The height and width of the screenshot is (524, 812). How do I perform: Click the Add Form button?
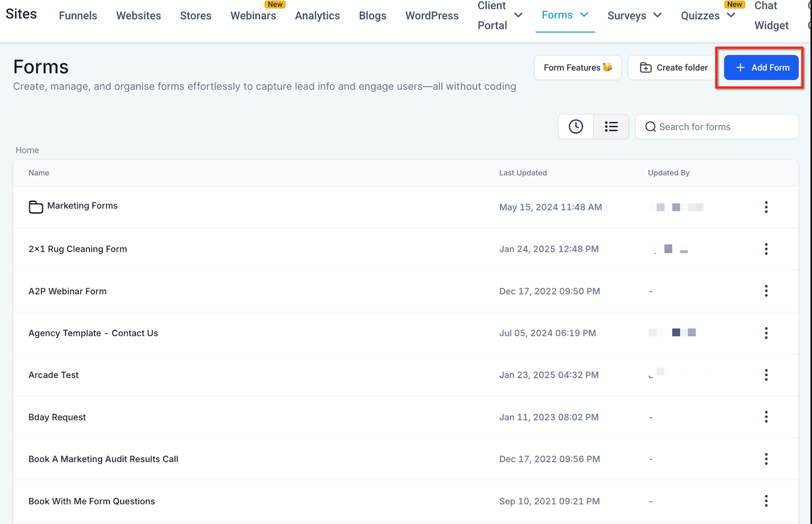coord(761,67)
